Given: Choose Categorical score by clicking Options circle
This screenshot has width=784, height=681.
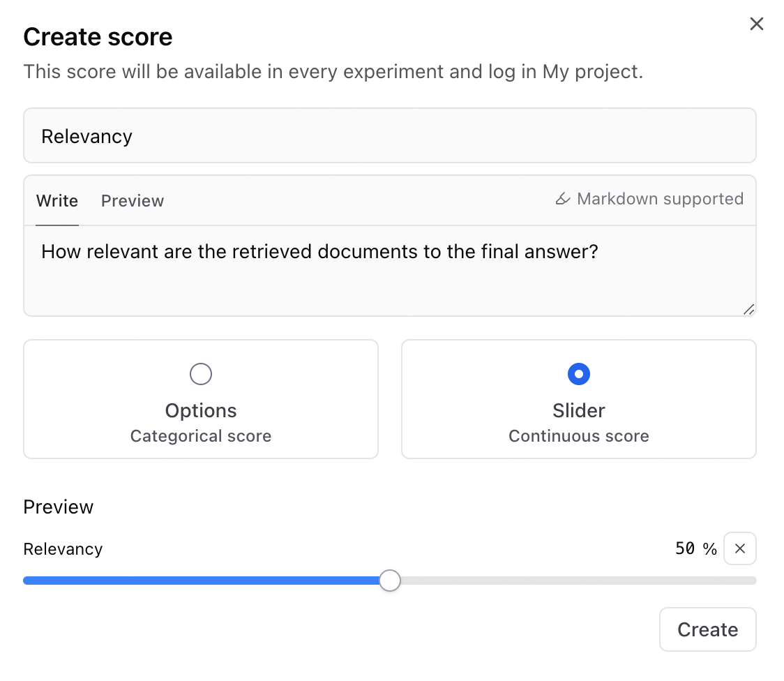Looking at the screenshot, I should pyautogui.click(x=200, y=374).
